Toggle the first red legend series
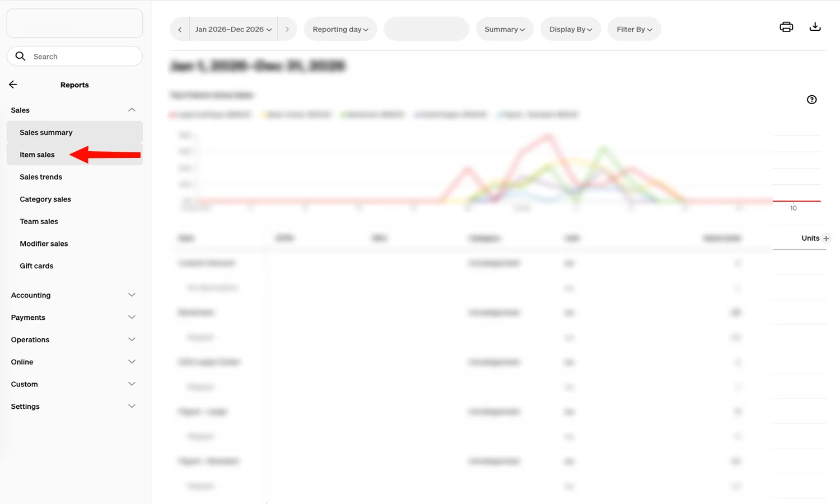This screenshot has height=504, width=840. 172,114
